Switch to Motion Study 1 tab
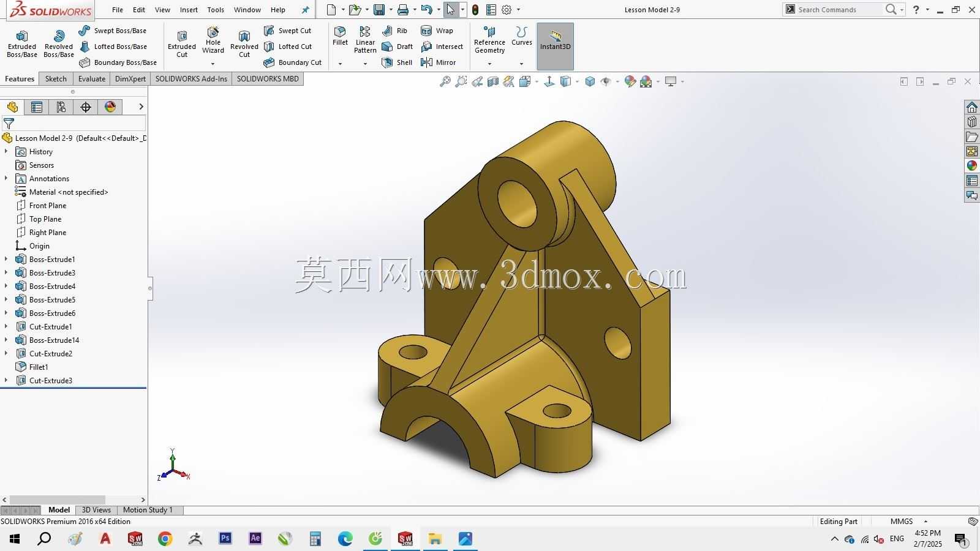Screen dimensions: 980x551 click(148, 510)
